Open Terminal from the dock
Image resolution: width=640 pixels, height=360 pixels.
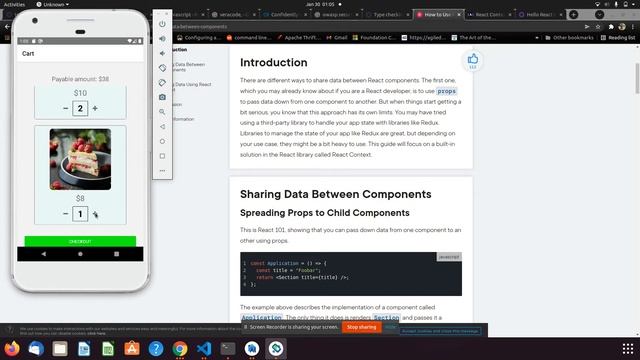point(228,349)
